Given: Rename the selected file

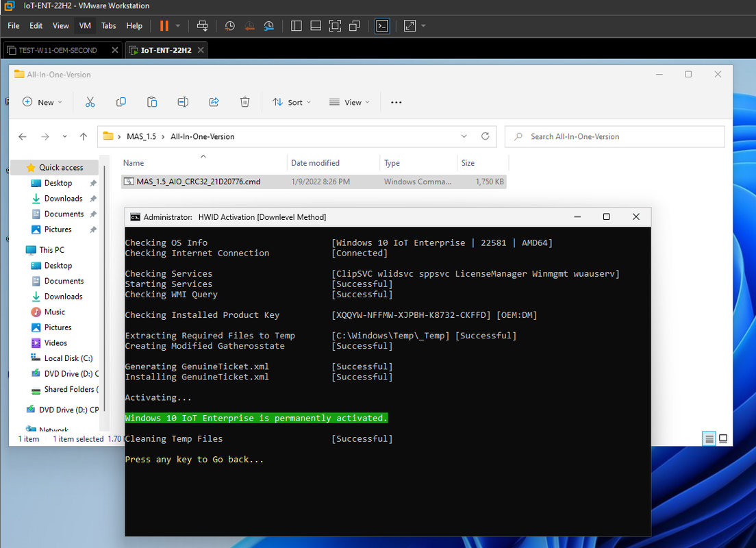Looking at the screenshot, I should [x=183, y=102].
